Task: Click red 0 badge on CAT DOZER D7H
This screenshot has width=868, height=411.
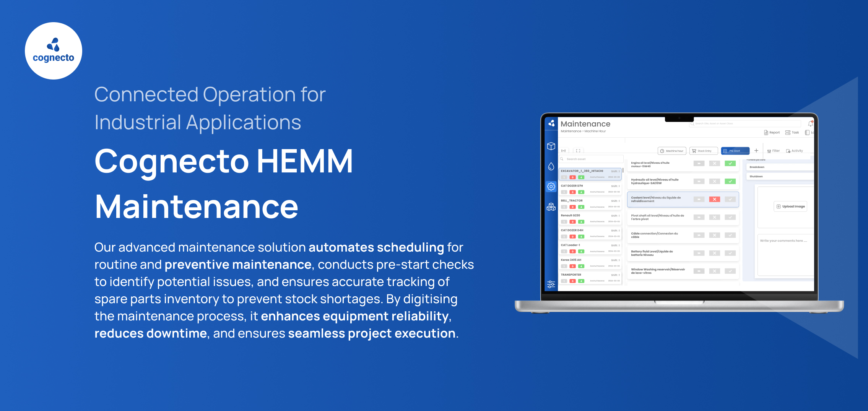Action: [572, 192]
